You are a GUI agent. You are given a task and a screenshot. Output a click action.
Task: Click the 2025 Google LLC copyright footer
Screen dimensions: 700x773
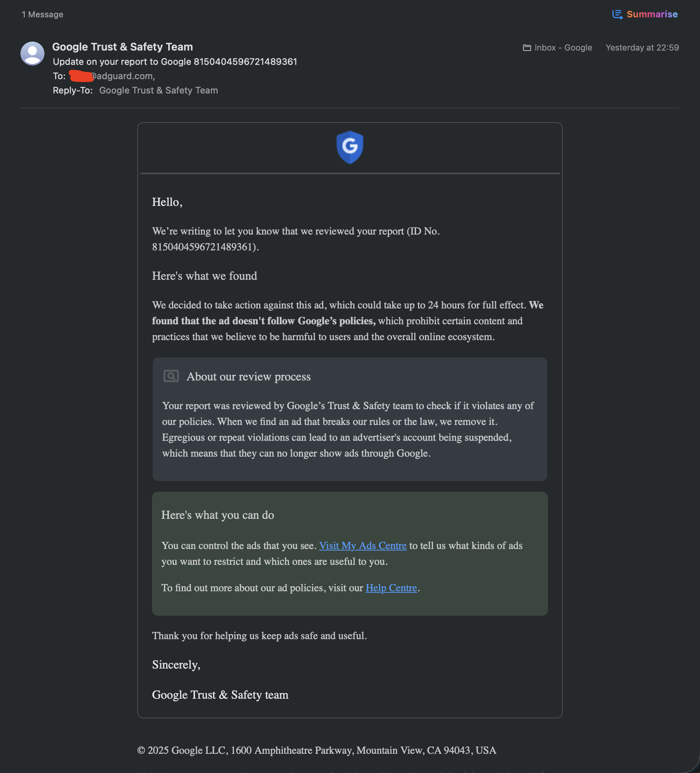316,750
